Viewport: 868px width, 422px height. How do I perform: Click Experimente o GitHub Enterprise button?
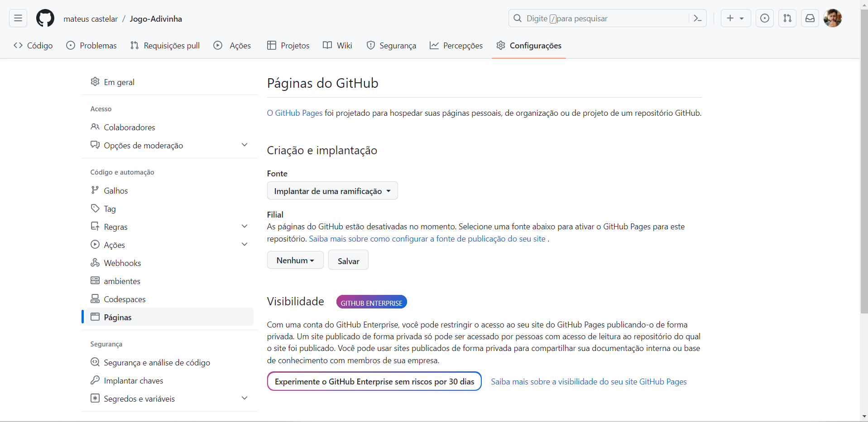click(374, 381)
